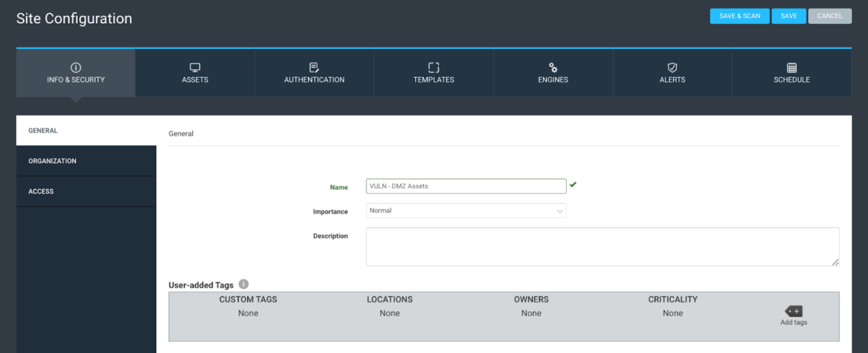Click into the Name text field
Screen dimensions: 868x353
[x=465, y=187]
